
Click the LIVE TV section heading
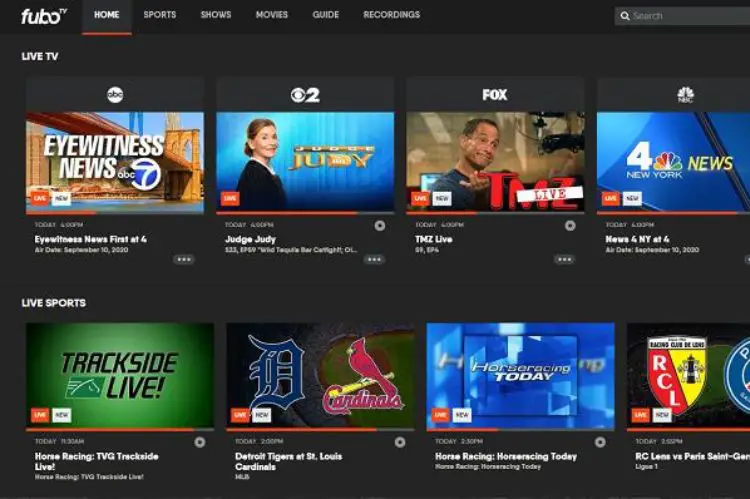[40, 56]
